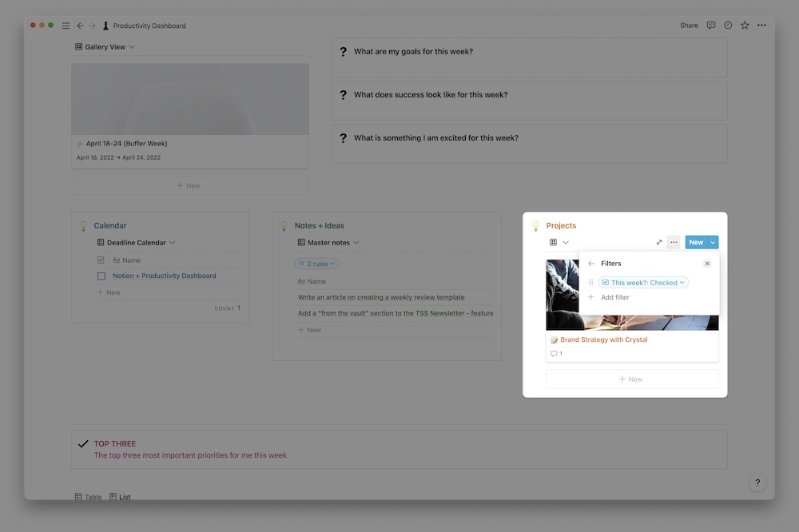Image resolution: width=799 pixels, height=532 pixels.
Task: Open the comment count on Brand Strategy card
Action: pyautogui.click(x=556, y=354)
